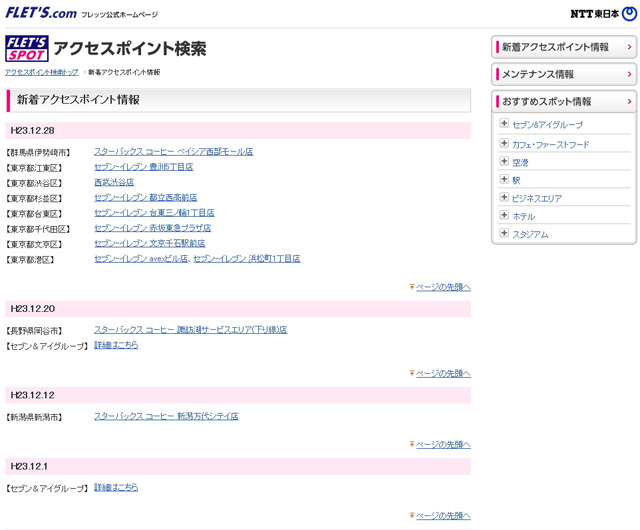Open スターバックス コーヒー 新潟万代シティ店 link
The width and height of the screenshot is (640, 530).
[x=166, y=416]
